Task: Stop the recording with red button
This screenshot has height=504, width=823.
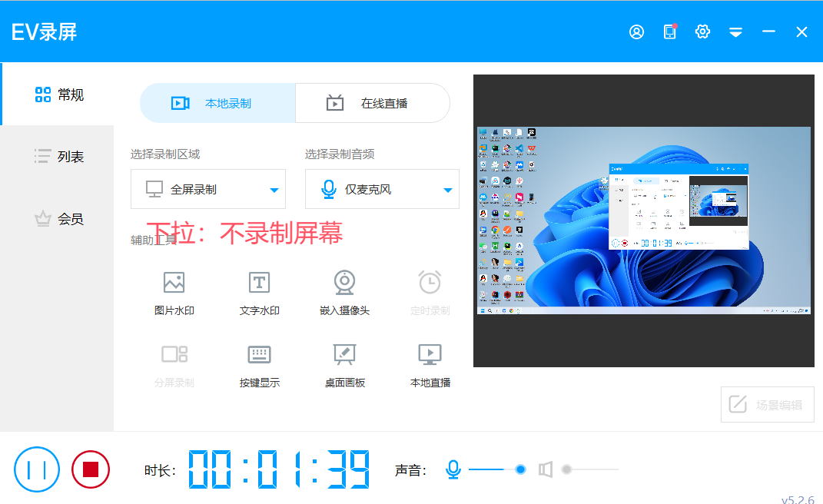Action: (91, 469)
